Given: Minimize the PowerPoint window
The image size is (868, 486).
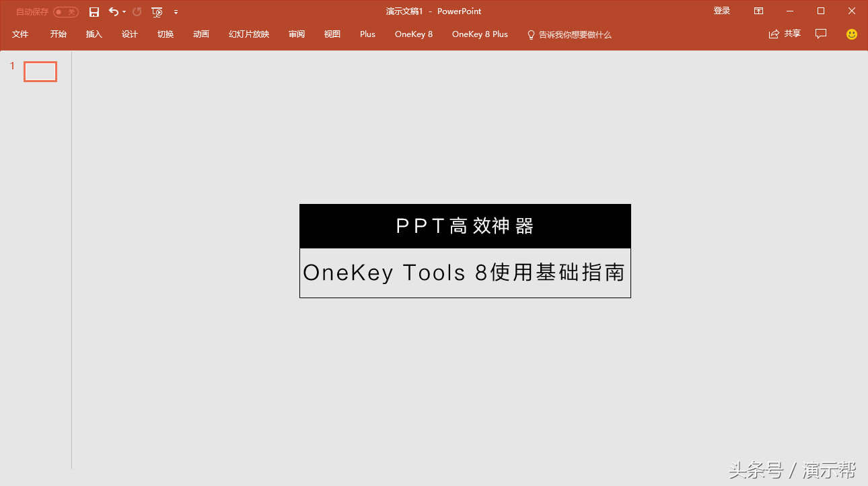Looking at the screenshot, I should (790, 11).
